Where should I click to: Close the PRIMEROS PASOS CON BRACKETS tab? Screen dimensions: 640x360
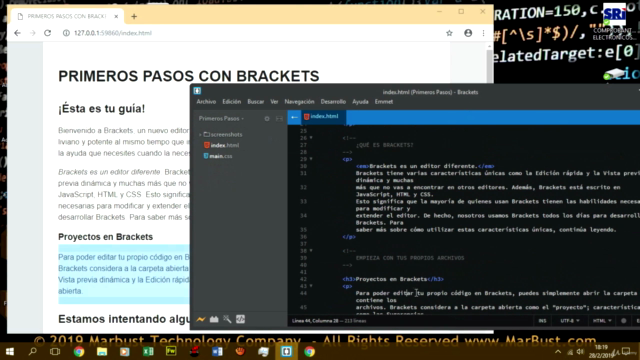tap(116, 16)
